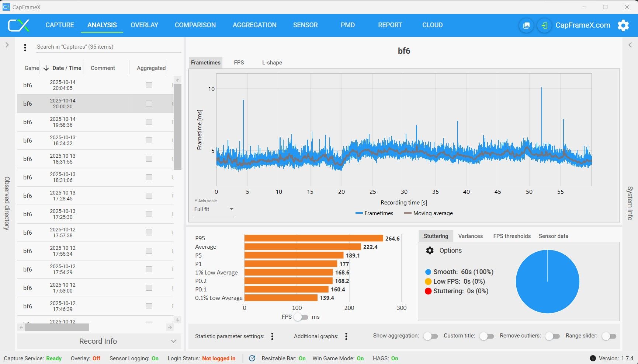Image resolution: width=638 pixels, height=364 pixels.
Task: Select the bf6 capture from 2025-10-12 17:57:38
Action: (x=95, y=232)
